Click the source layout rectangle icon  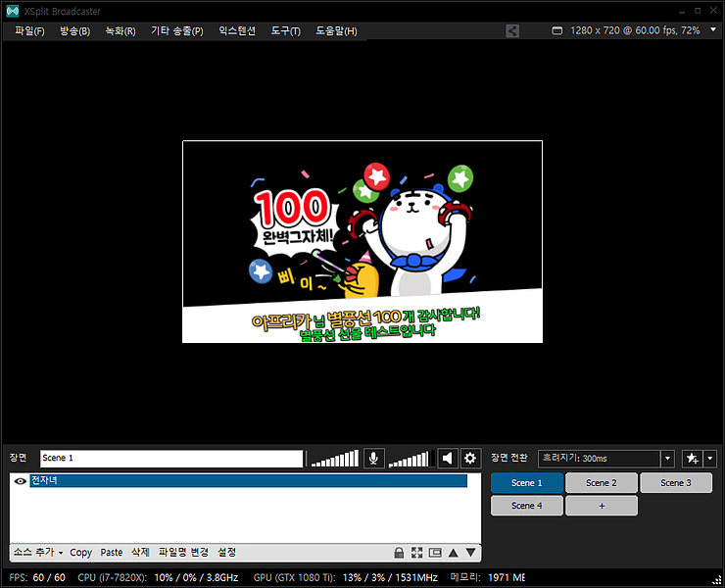tap(435, 553)
